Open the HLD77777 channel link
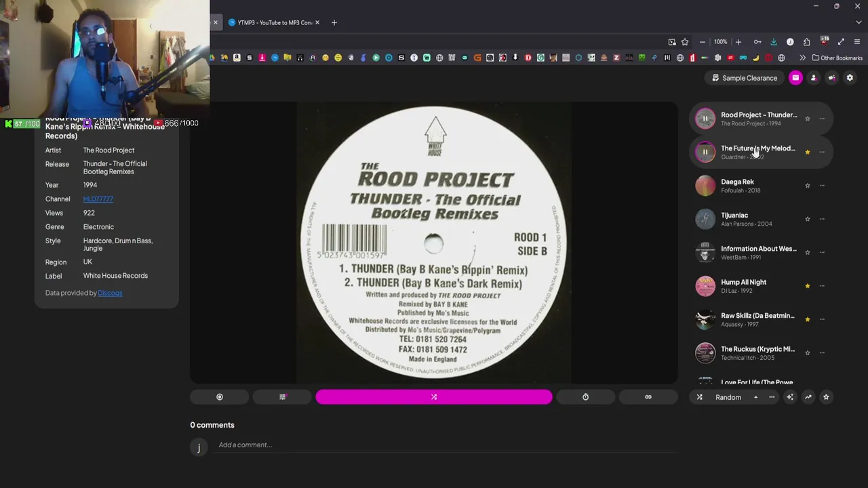This screenshot has height=488, width=868. pos(98,199)
